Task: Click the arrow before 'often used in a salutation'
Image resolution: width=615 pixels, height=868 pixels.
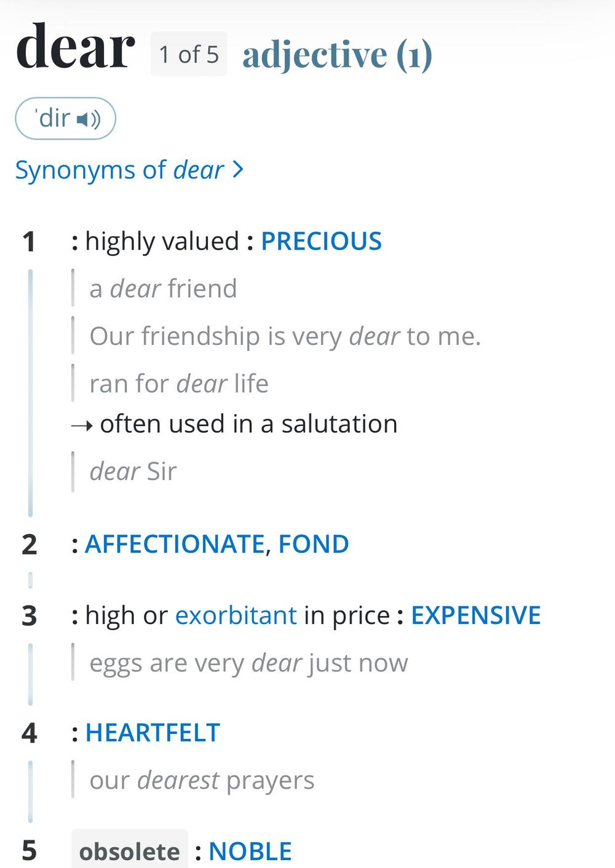Action: click(82, 425)
